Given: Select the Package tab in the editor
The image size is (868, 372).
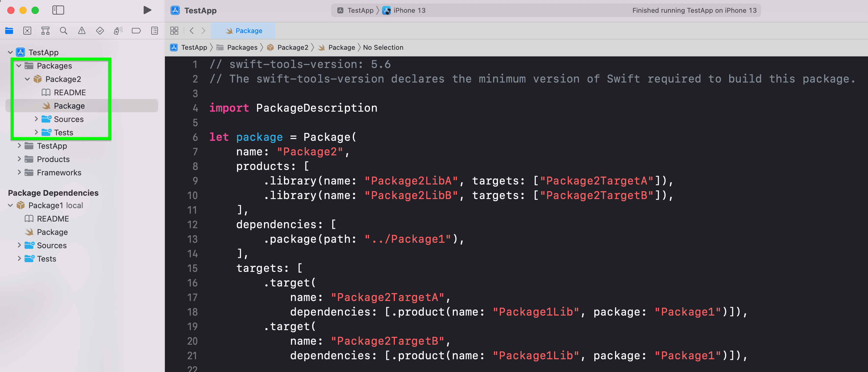Looking at the screenshot, I should 243,30.
